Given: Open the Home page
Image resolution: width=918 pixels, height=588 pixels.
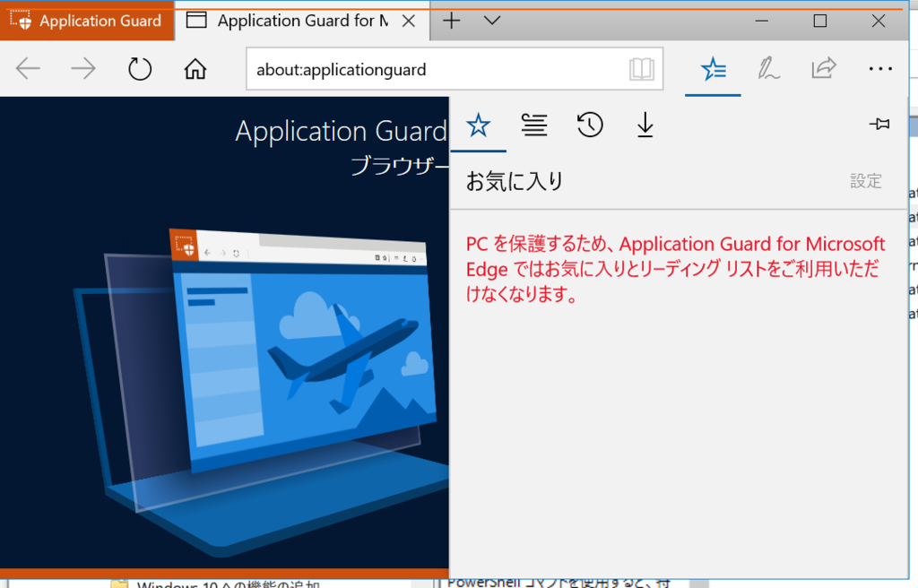Looking at the screenshot, I should 195,69.
